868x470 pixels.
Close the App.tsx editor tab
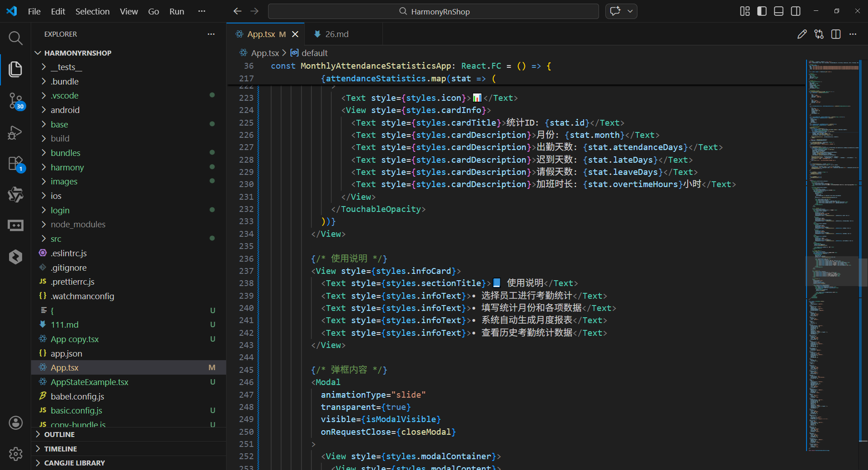click(x=295, y=34)
